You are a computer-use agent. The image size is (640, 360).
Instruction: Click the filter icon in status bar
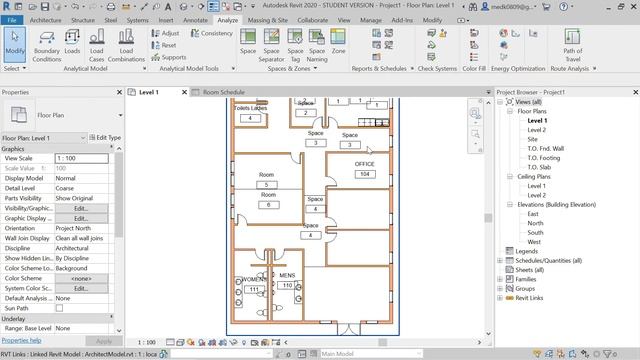607,354
